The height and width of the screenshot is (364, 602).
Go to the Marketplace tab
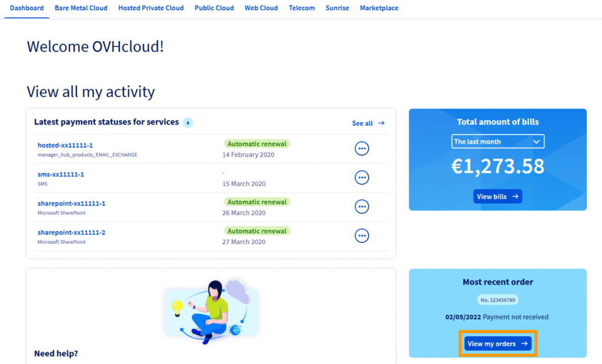[x=379, y=8]
